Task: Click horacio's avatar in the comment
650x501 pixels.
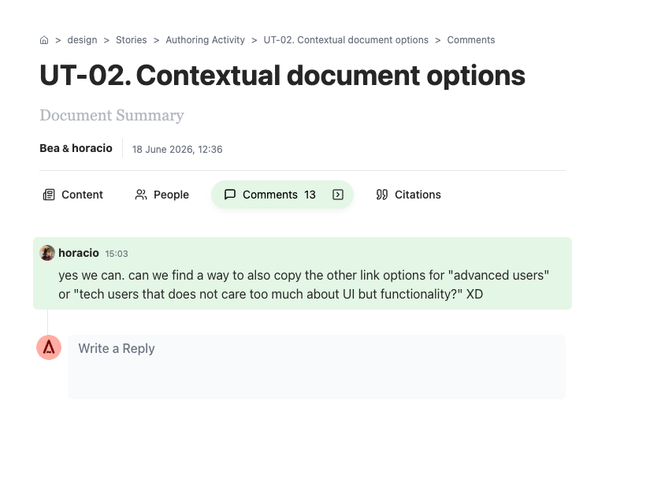Action: pos(47,253)
